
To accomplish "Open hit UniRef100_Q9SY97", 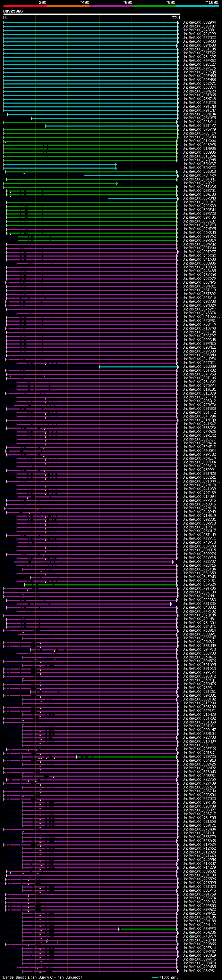I will point(199,26).
